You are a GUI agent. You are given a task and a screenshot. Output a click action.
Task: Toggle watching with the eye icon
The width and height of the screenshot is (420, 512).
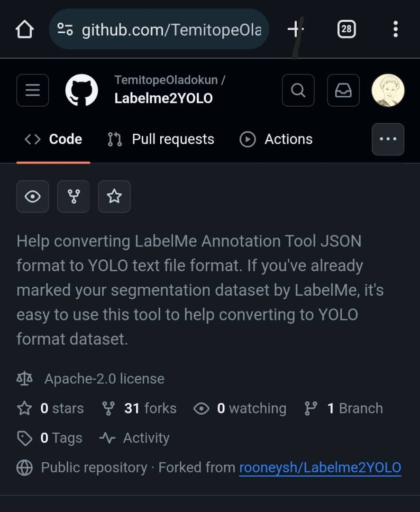coord(32,196)
